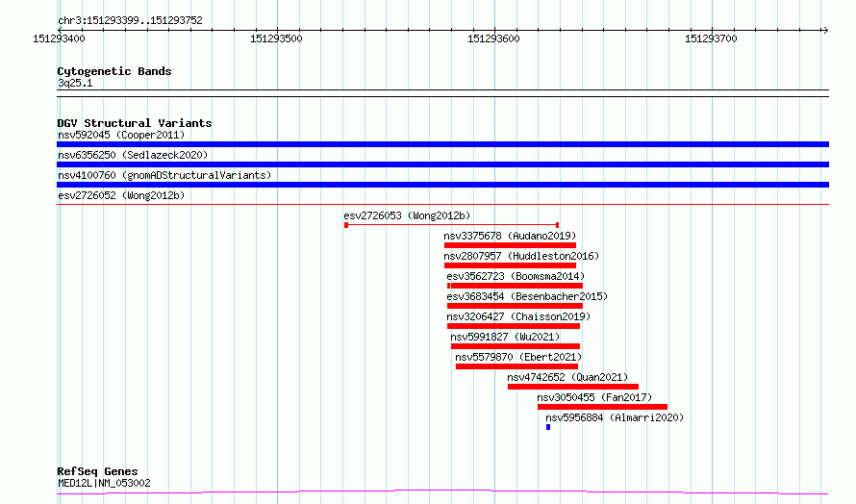
Task: Click the RefSeq Genes track title
Action: (97, 472)
